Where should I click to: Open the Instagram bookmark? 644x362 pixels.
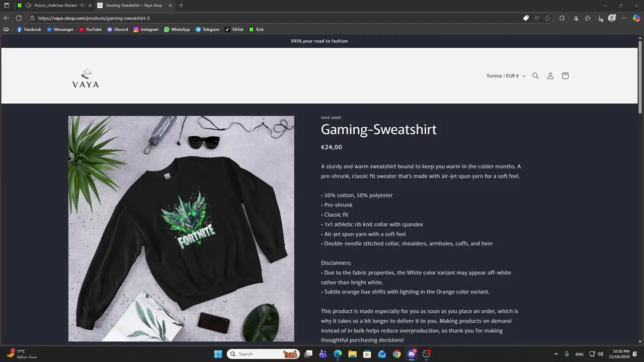(146, 30)
